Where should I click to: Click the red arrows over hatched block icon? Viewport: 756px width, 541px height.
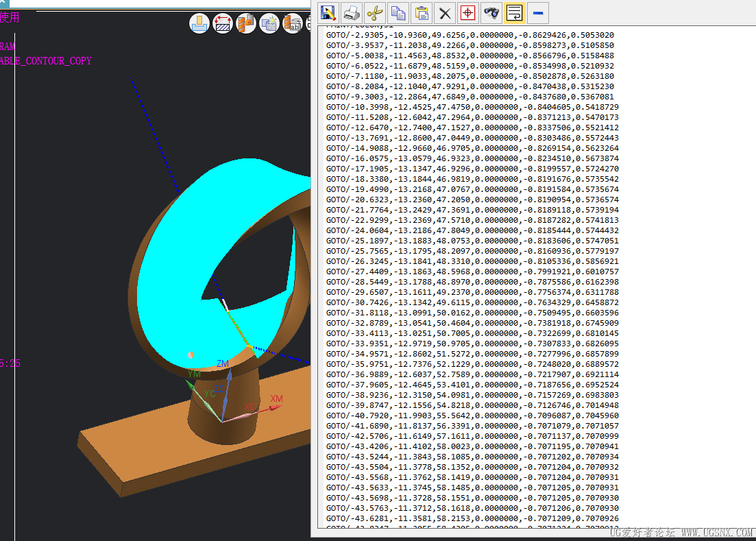coord(222,23)
